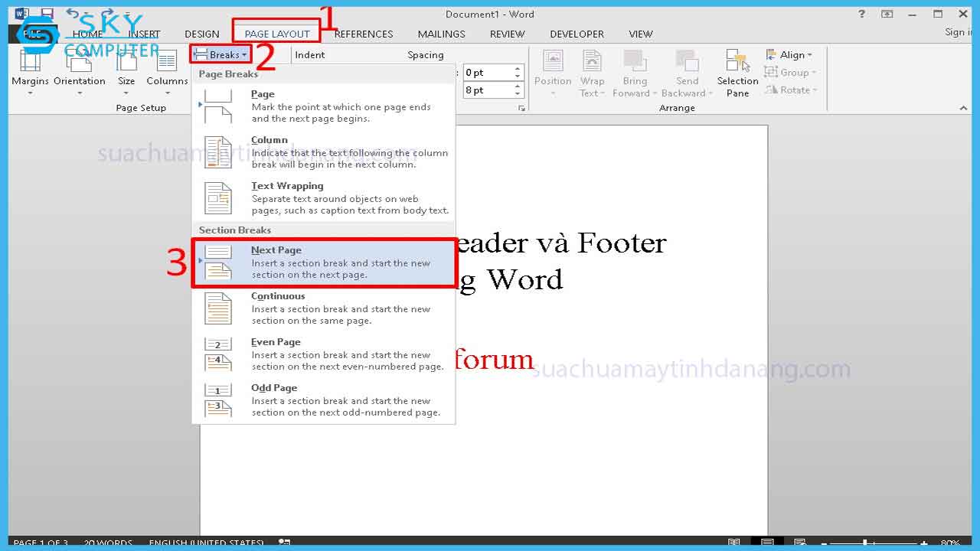Insert an Even Page section break

pyautogui.click(x=323, y=354)
